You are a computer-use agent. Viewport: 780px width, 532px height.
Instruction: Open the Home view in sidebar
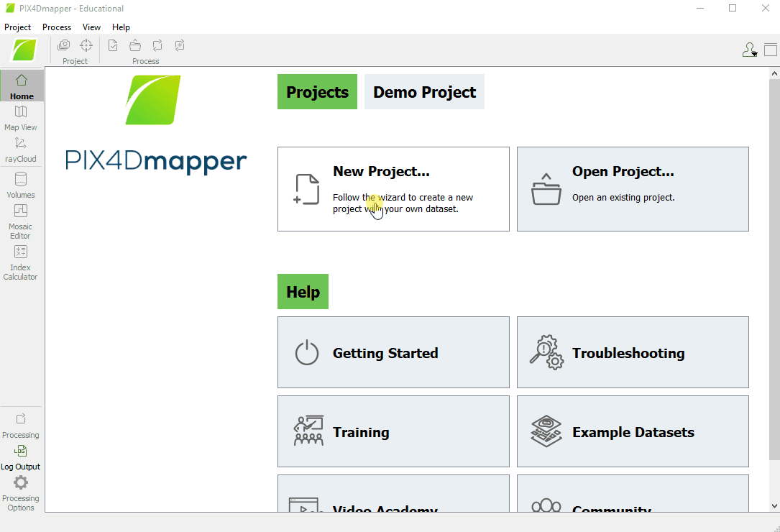(22, 86)
